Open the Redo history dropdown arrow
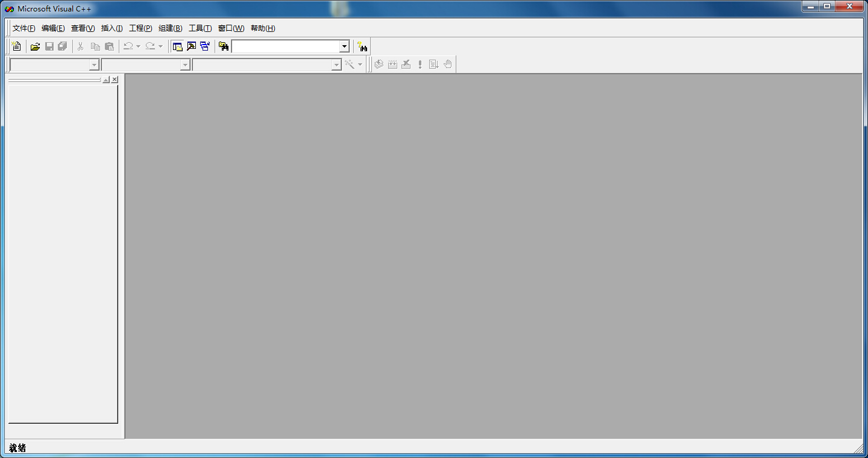This screenshot has height=458, width=868. 160,46
